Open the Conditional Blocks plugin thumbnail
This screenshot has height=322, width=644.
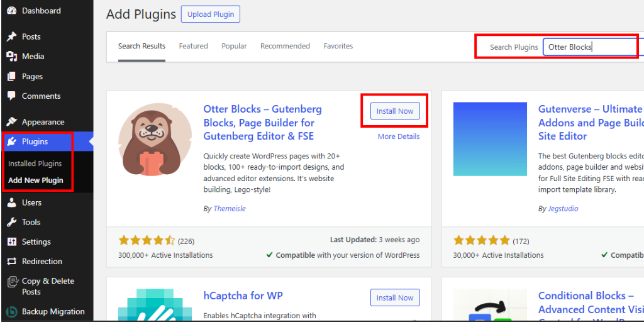click(490, 305)
